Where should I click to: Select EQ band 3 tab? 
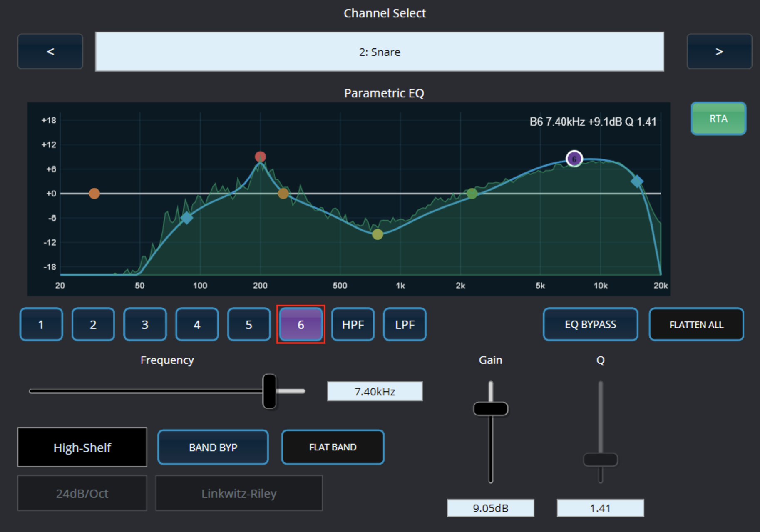[145, 324]
